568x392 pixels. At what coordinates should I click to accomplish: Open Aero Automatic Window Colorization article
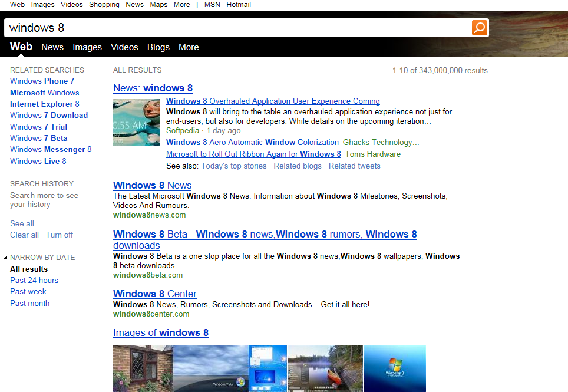253,143
